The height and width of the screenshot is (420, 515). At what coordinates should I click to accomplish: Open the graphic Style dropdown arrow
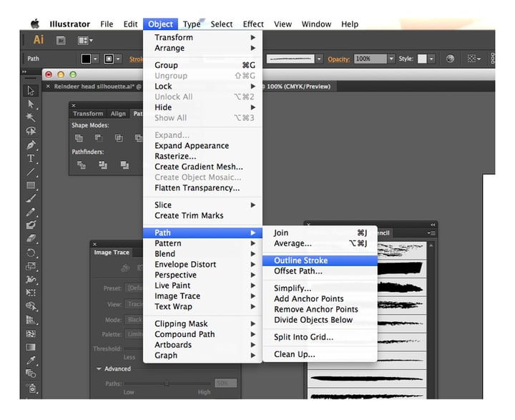431,59
